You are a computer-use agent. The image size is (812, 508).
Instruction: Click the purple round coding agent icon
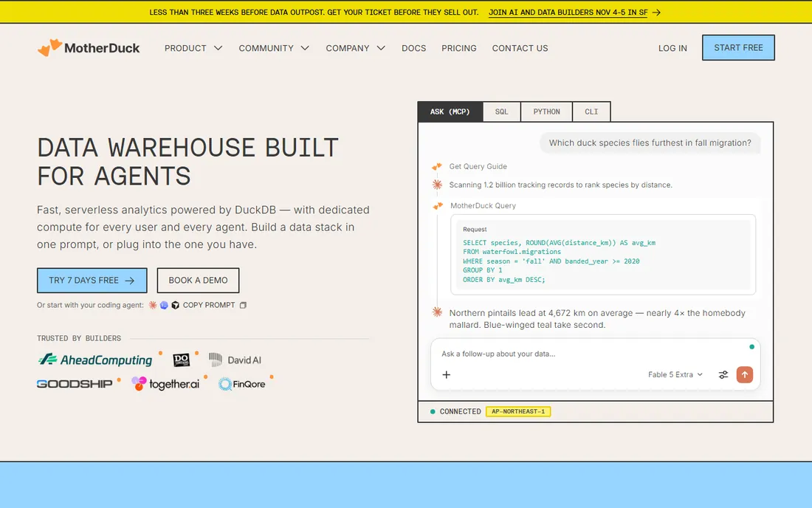[164, 305]
